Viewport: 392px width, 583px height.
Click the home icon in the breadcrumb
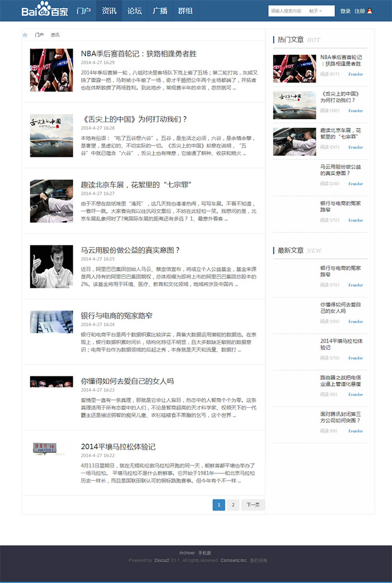pos(25,35)
